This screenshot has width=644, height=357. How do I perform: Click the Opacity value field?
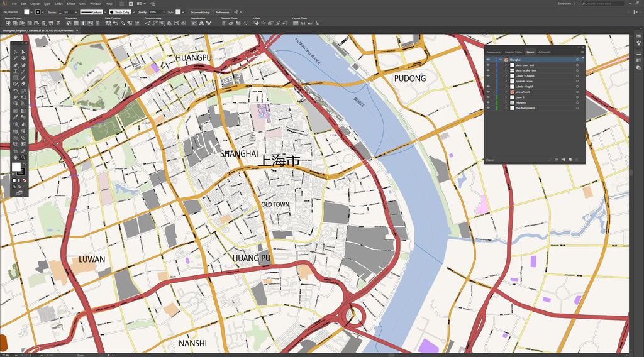point(153,12)
